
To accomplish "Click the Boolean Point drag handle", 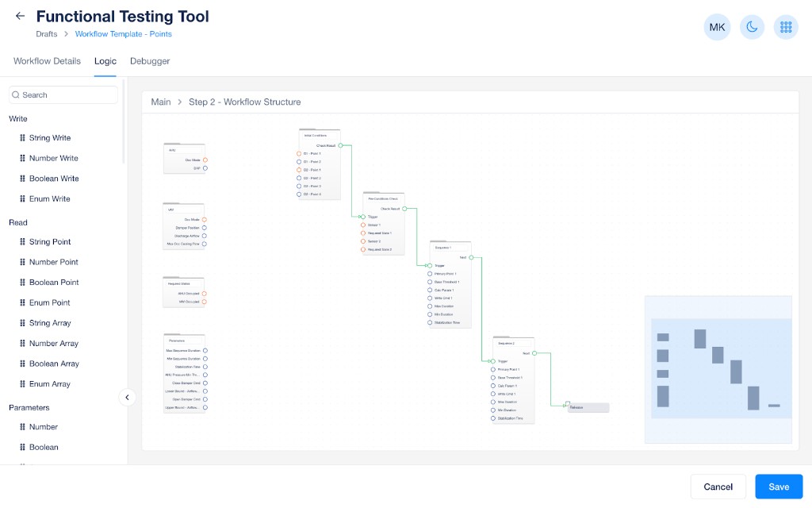I will click(x=22, y=282).
